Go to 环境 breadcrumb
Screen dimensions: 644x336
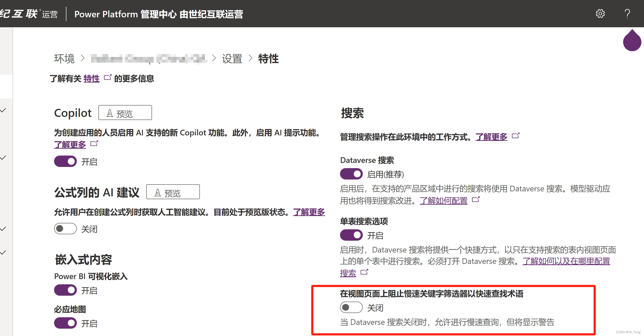64,59
